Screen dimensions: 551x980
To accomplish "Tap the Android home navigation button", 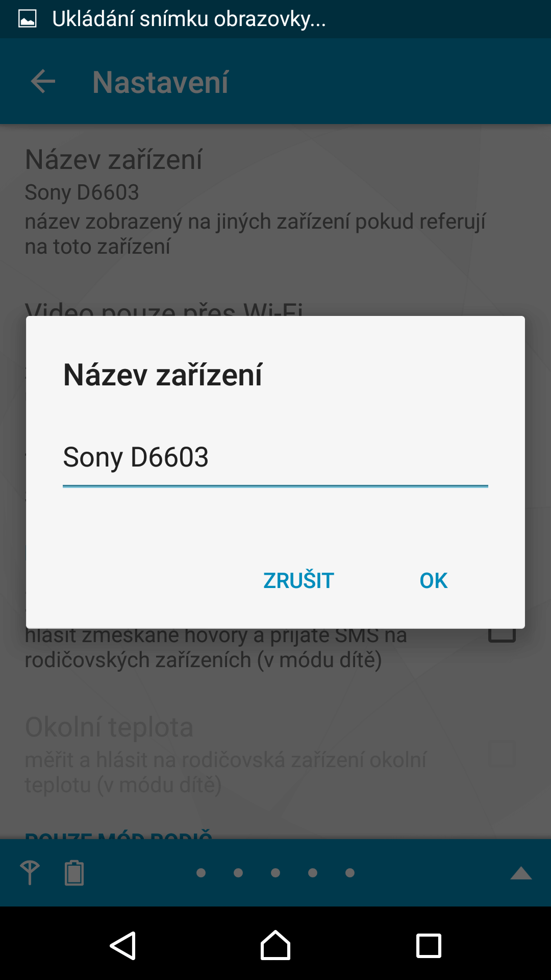I will click(x=275, y=945).
